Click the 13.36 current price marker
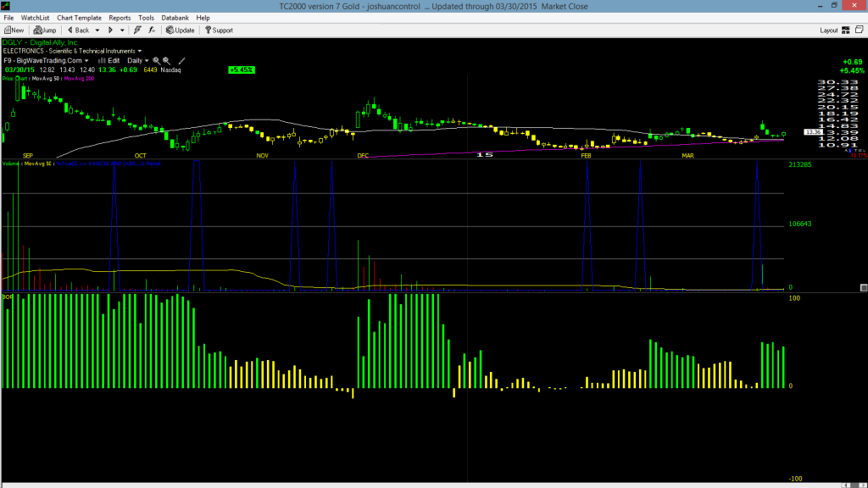This screenshot has width=868, height=488. pyautogui.click(x=813, y=132)
